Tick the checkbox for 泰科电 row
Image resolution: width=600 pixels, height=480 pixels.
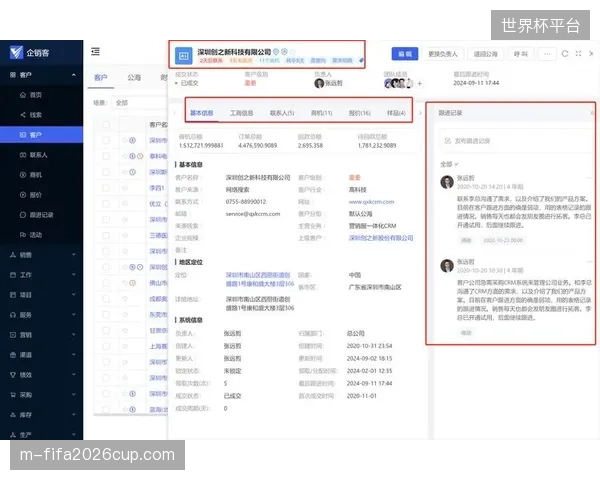pyautogui.click(x=106, y=156)
